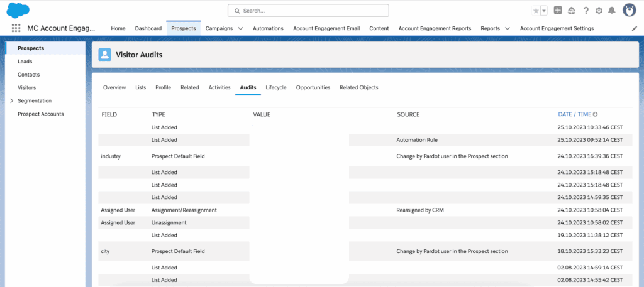The height and width of the screenshot is (287, 644).
Task: Sort by the DATE / TIME column header
Action: (x=575, y=114)
